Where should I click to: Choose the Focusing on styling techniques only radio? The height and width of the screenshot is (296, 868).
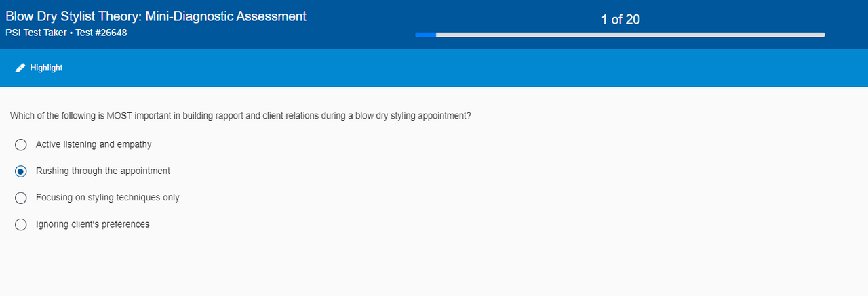pyautogui.click(x=21, y=198)
